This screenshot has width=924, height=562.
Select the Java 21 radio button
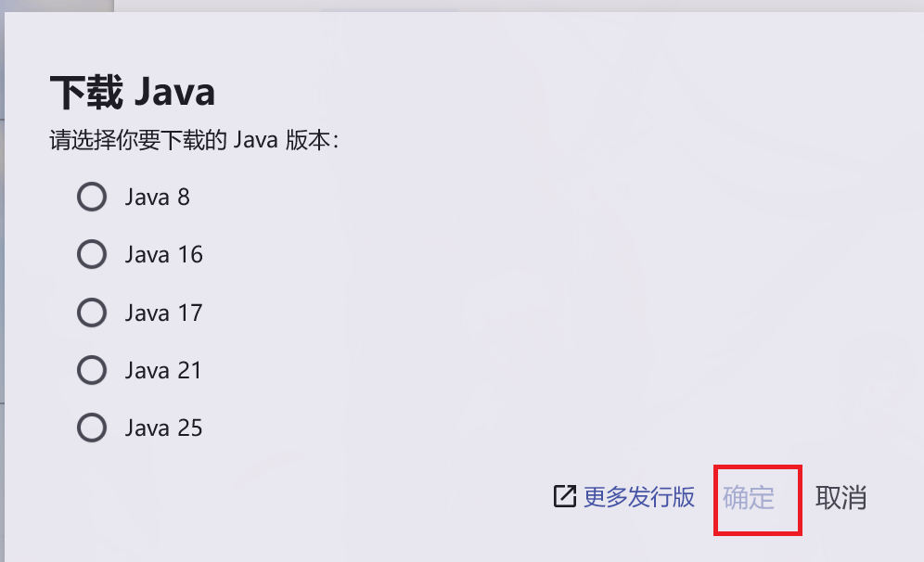tap(92, 370)
